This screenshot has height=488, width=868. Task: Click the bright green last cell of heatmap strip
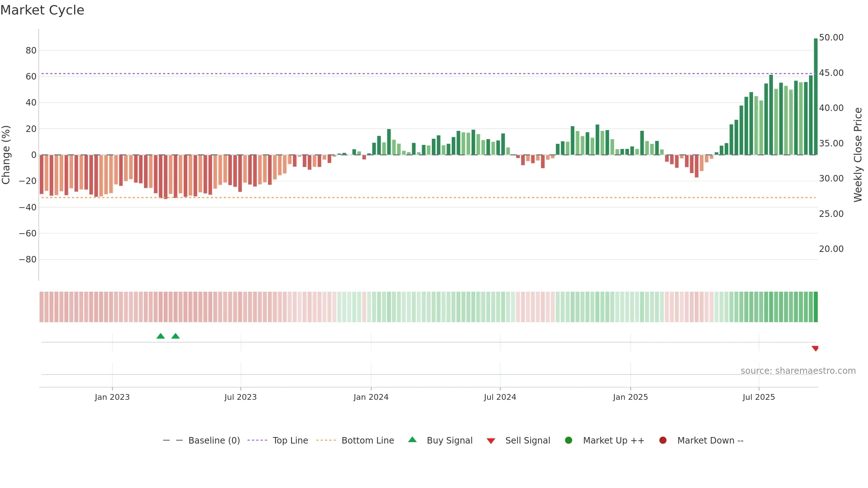816,307
